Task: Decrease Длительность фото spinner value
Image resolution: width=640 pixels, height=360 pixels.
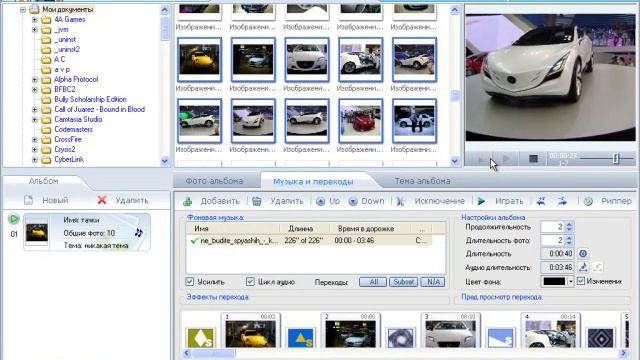Action: point(569,243)
